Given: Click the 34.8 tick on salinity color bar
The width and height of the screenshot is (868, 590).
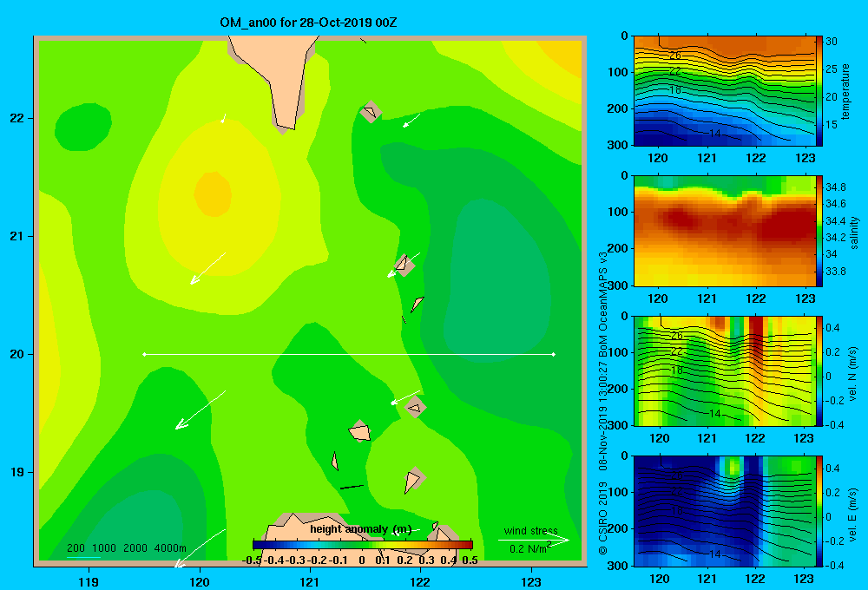Looking at the screenshot, I should (835, 187).
